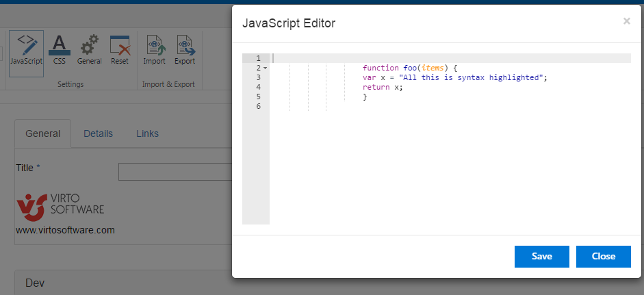The height and width of the screenshot is (295, 644).
Task: Switch to the General tab
Action: [x=42, y=133]
